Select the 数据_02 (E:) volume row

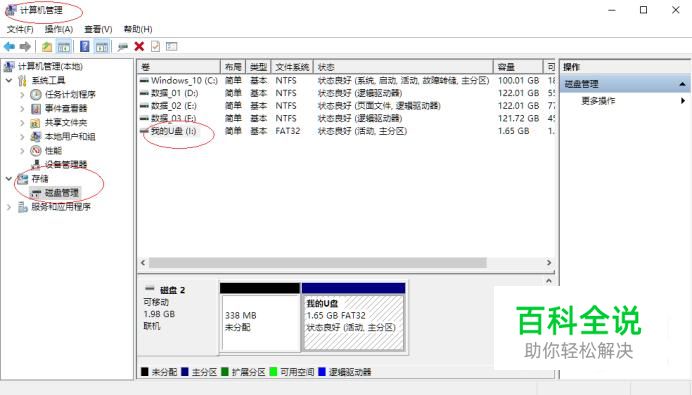click(x=346, y=106)
